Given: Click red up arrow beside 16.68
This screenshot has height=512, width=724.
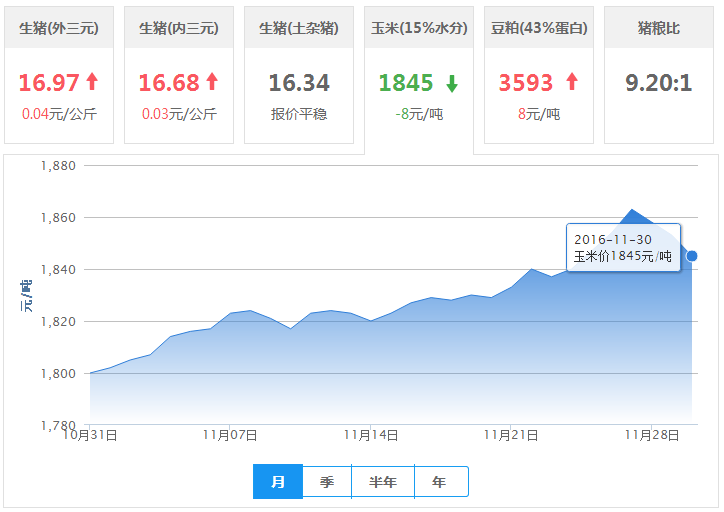Looking at the screenshot, I should [212, 82].
